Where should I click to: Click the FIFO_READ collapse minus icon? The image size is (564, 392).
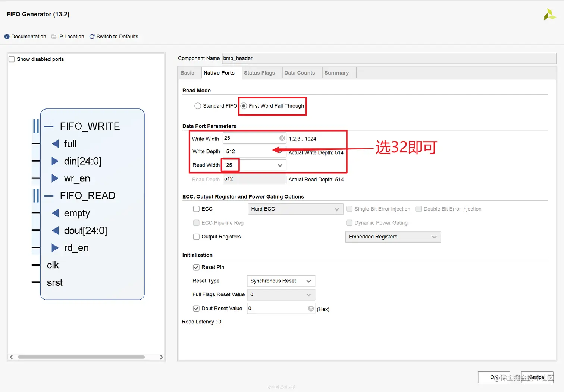coord(48,196)
